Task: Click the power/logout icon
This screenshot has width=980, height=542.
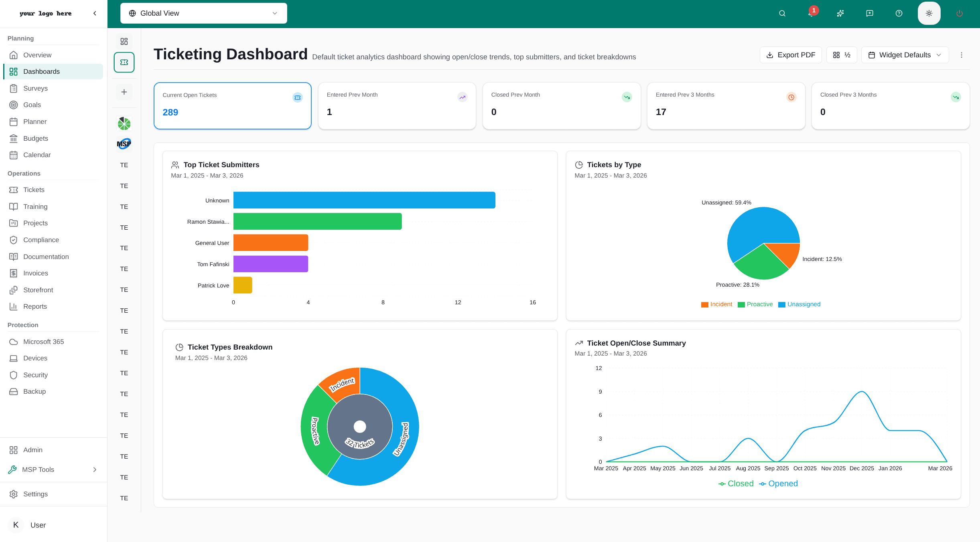Action: pos(959,13)
